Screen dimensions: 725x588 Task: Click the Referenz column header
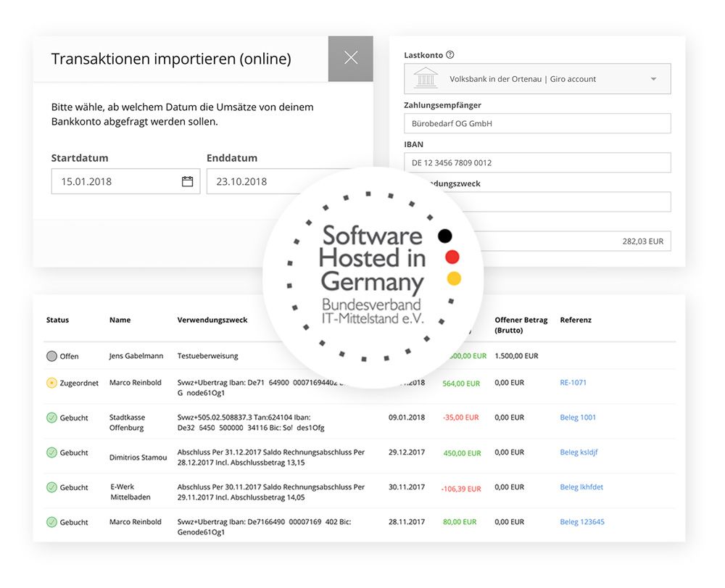pos(576,320)
